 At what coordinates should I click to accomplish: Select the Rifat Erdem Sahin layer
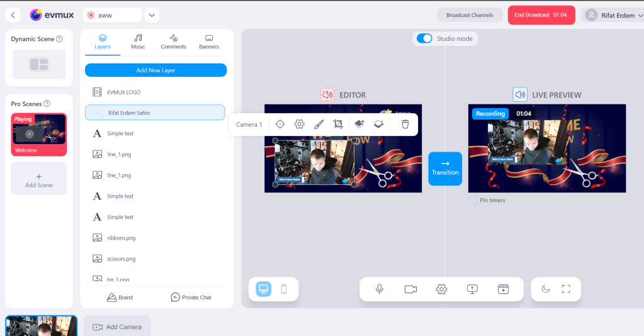pos(155,113)
